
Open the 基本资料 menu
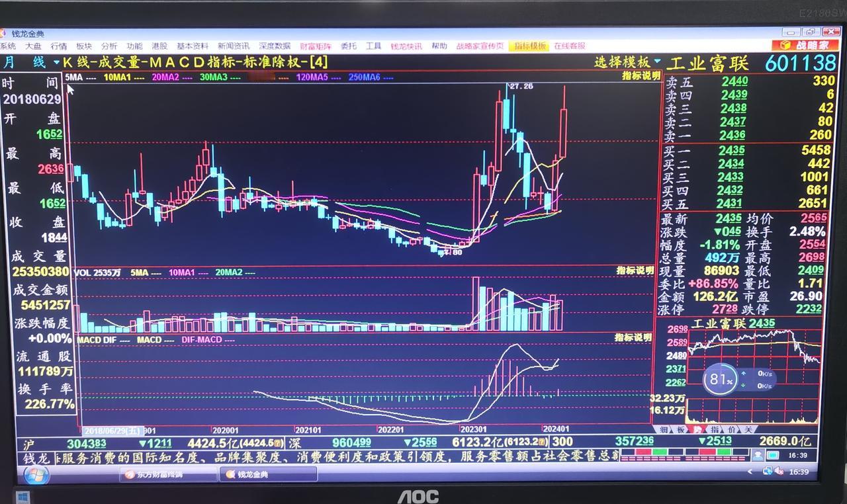click(x=193, y=46)
